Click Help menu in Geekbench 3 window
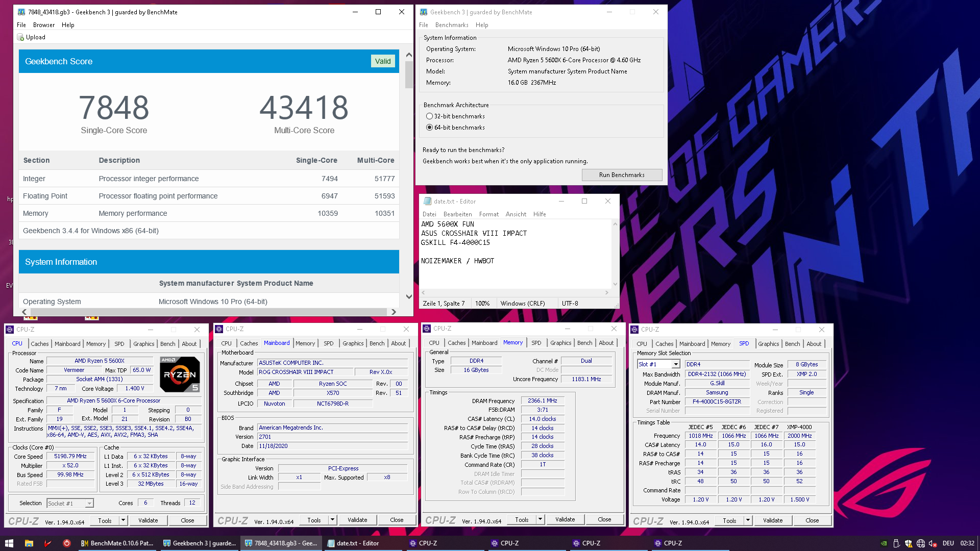The width and height of the screenshot is (980, 551). pos(482,25)
